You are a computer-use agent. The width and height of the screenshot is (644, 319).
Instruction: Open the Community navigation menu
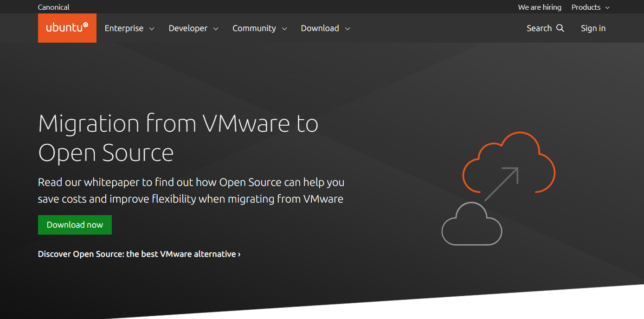260,28
